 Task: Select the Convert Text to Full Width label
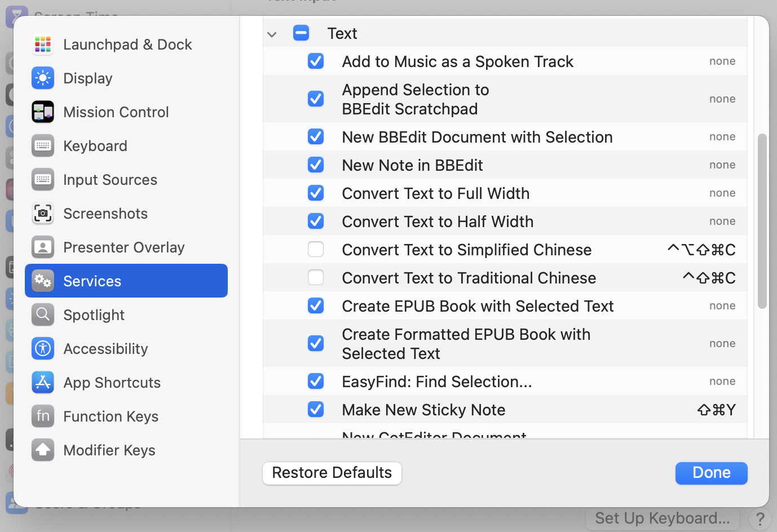click(x=436, y=193)
